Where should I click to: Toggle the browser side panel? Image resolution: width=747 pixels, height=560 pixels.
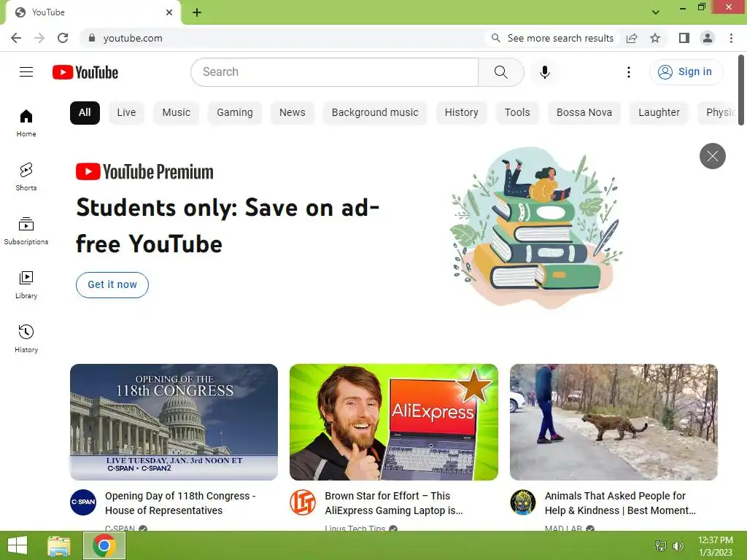[x=684, y=38]
